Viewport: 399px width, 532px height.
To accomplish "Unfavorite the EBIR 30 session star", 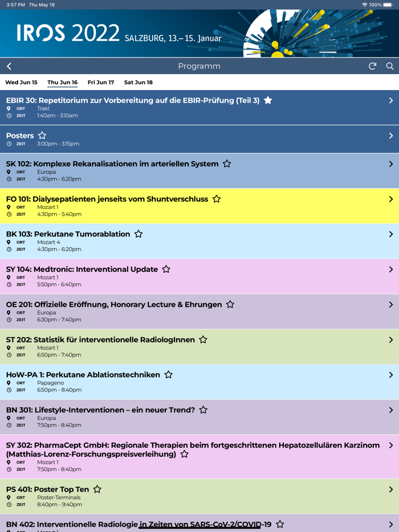I will click(268, 100).
